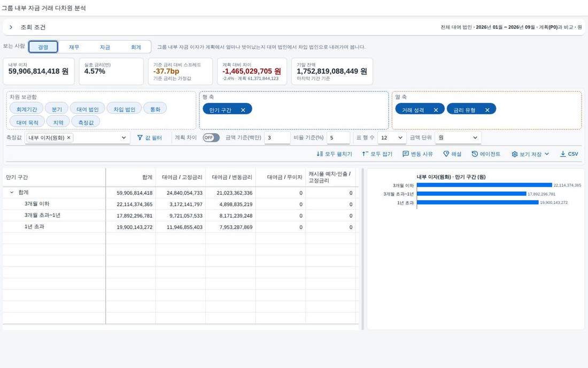
Task: Click the 대여금 / 변동금리 column header
Action: [x=230, y=177]
